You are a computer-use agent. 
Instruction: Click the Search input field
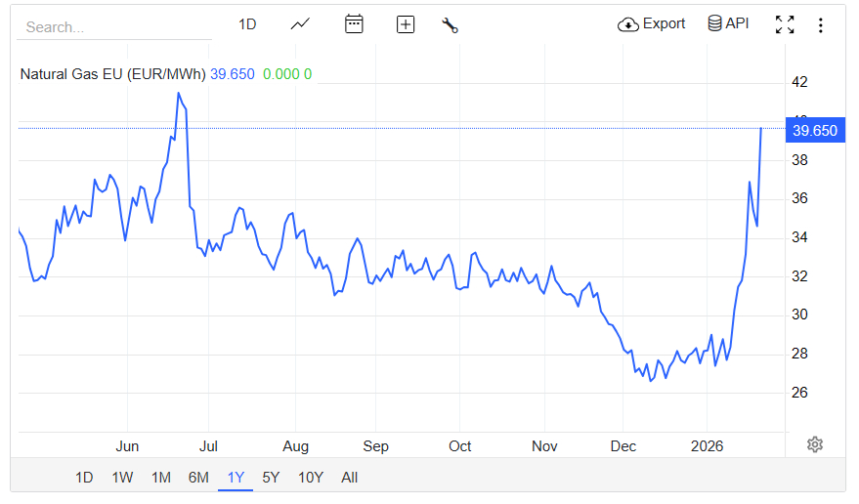pos(114,27)
